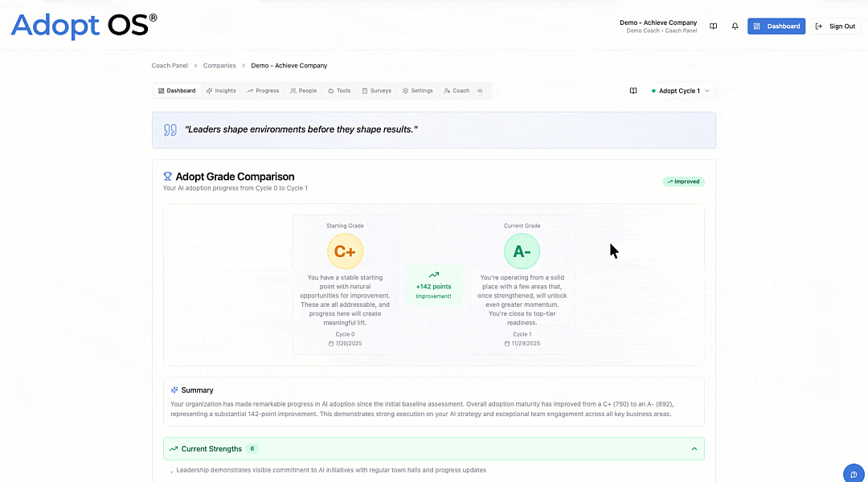The width and height of the screenshot is (868, 482).
Task: Open the Settings tab
Action: tap(418, 91)
